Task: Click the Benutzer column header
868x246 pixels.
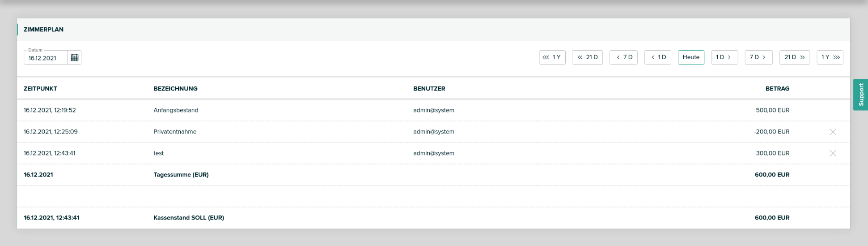Action: click(429, 89)
